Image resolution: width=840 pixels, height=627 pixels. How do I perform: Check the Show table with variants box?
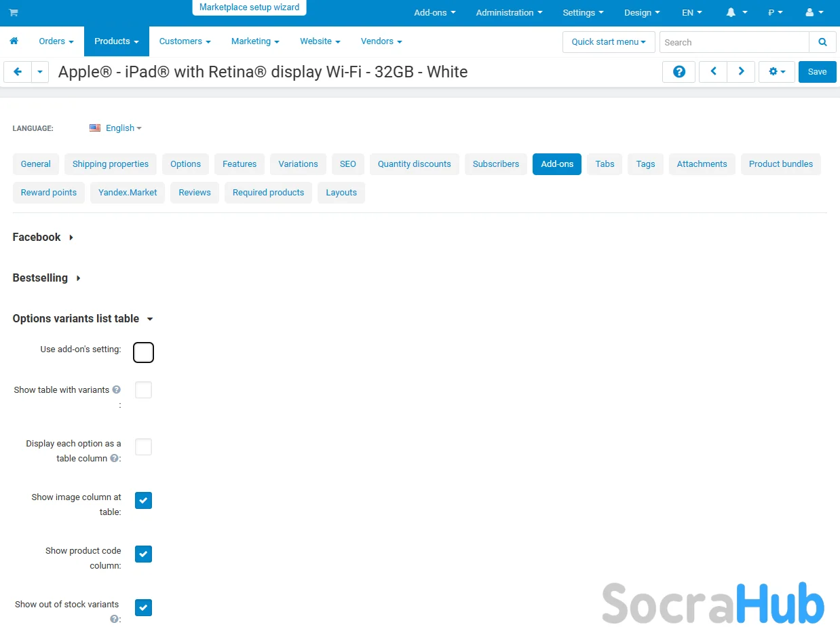tap(143, 390)
